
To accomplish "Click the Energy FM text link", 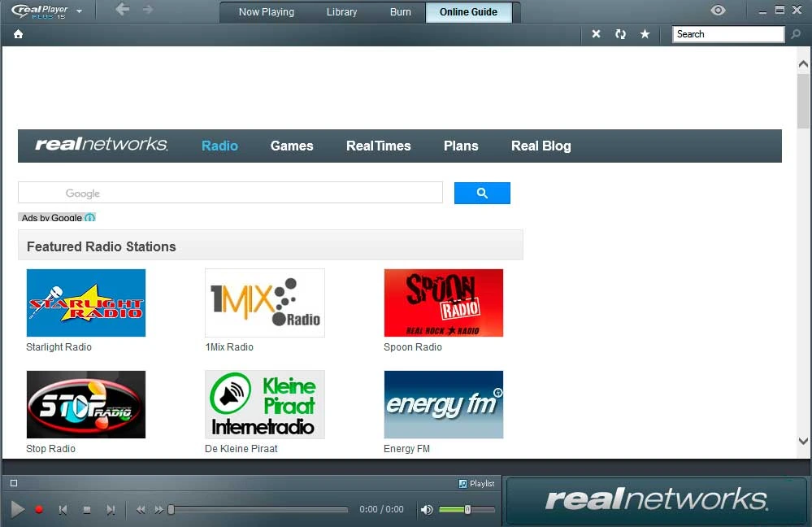I will tap(406, 449).
